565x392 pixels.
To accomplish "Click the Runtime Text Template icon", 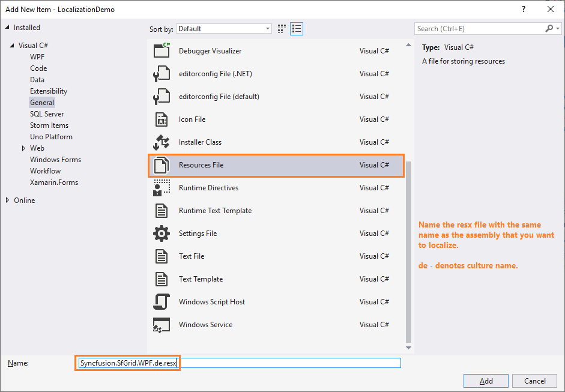I will [x=162, y=211].
